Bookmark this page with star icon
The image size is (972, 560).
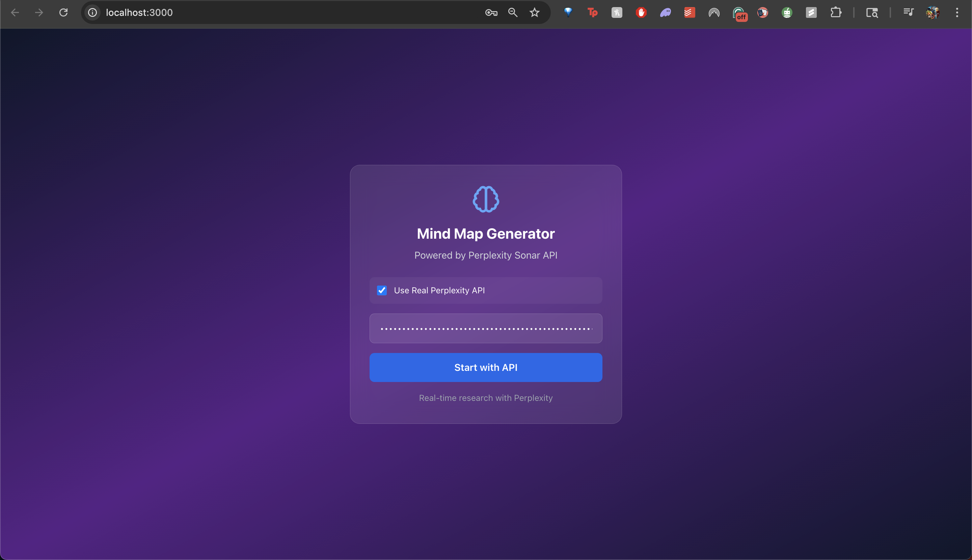click(534, 13)
